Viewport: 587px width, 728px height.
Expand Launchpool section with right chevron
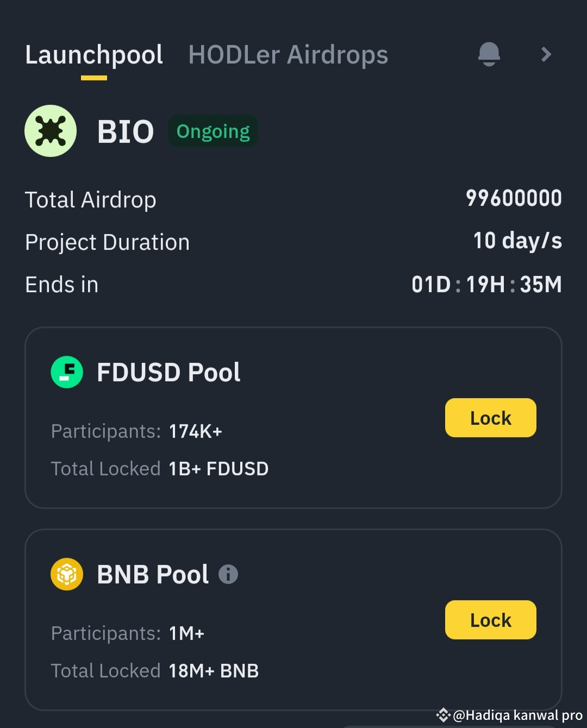click(546, 54)
